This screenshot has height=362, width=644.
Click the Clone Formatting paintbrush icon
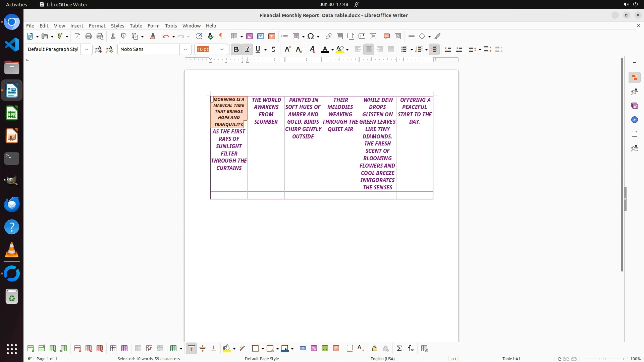pos(153,36)
